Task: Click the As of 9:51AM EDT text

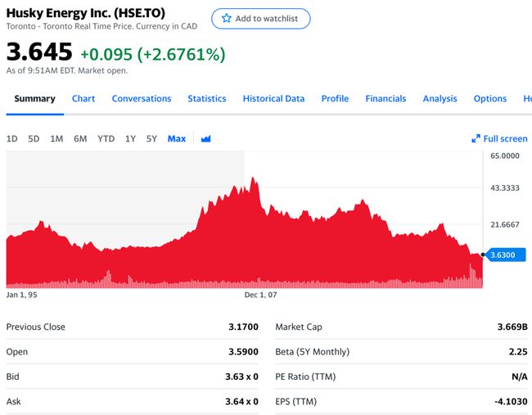Action: pyautogui.click(x=67, y=70)
